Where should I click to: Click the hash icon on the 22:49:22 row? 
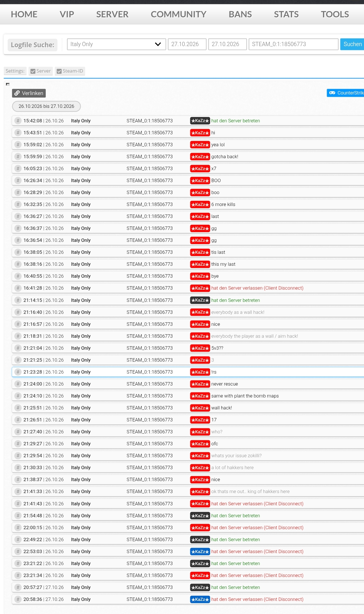18,539
